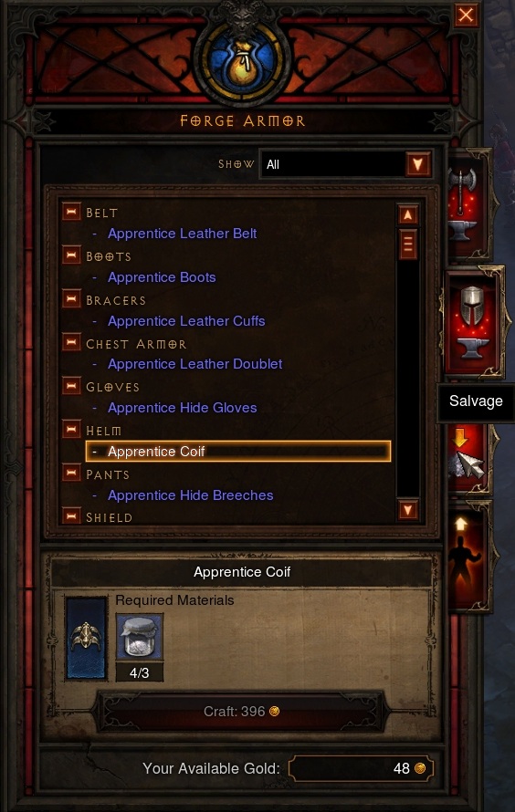Click the Apprentice Coif item preview
515x812 pixels.
(86, 638)
